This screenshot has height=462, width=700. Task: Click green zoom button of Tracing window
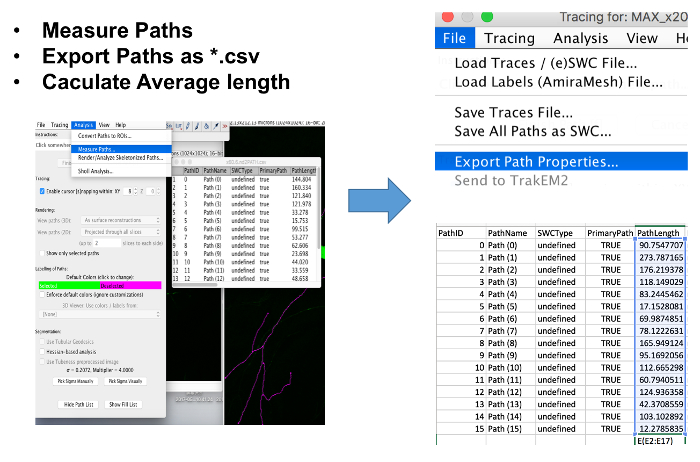coord(487,17)
